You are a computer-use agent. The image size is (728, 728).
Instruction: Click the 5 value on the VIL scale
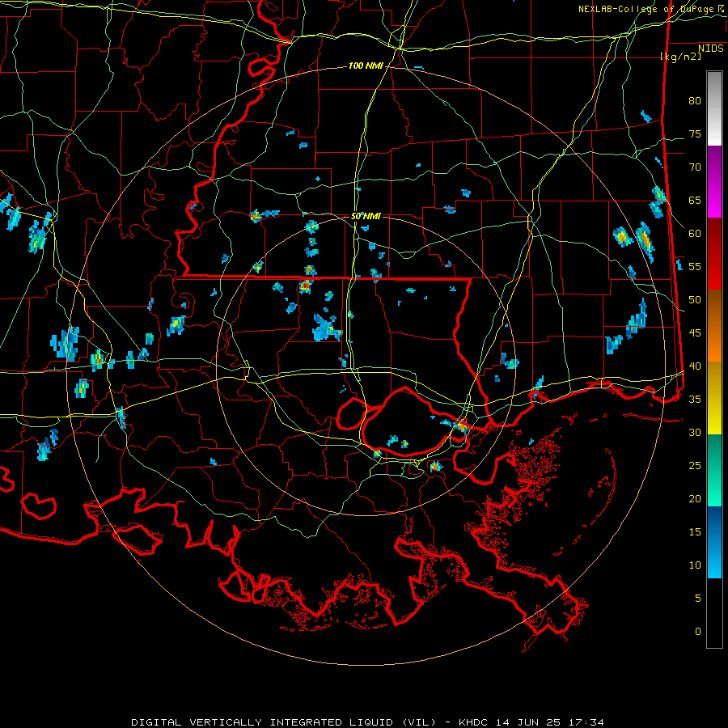coord(698,599)
